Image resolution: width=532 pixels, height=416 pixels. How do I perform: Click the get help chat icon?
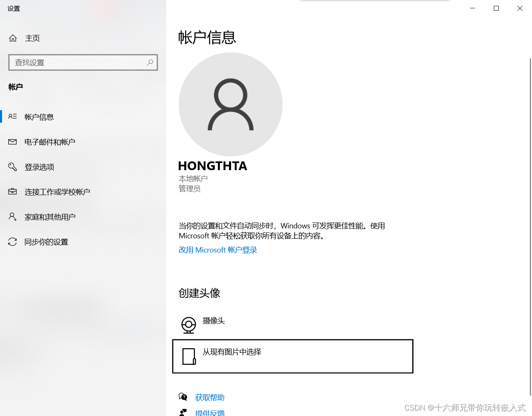point(183,397)
